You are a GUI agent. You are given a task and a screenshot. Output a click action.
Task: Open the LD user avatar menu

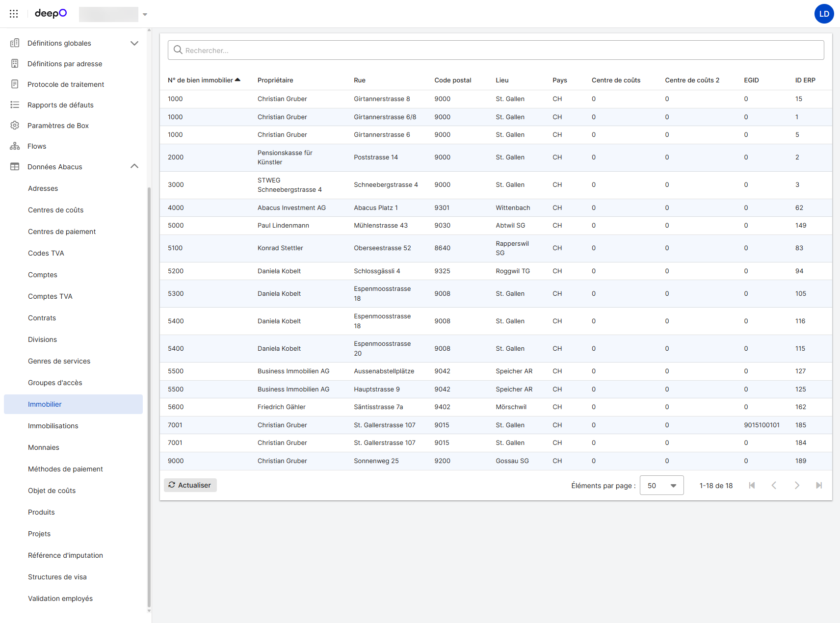click(x=824, y=14)
